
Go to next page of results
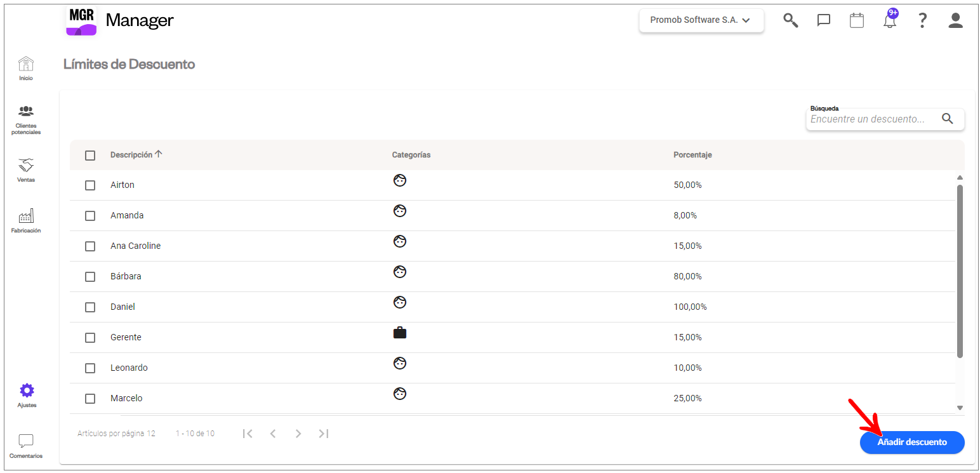pyautogui.click(x=298, y=434)
